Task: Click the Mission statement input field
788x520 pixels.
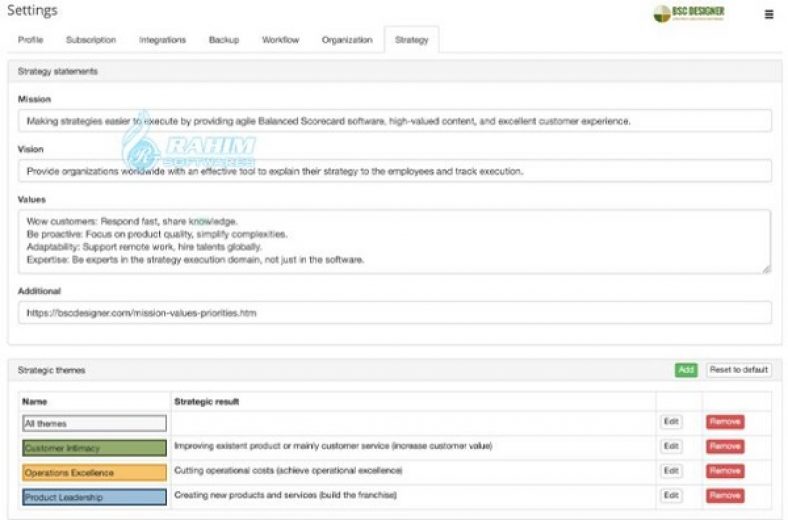Action: tap(395, 121)
